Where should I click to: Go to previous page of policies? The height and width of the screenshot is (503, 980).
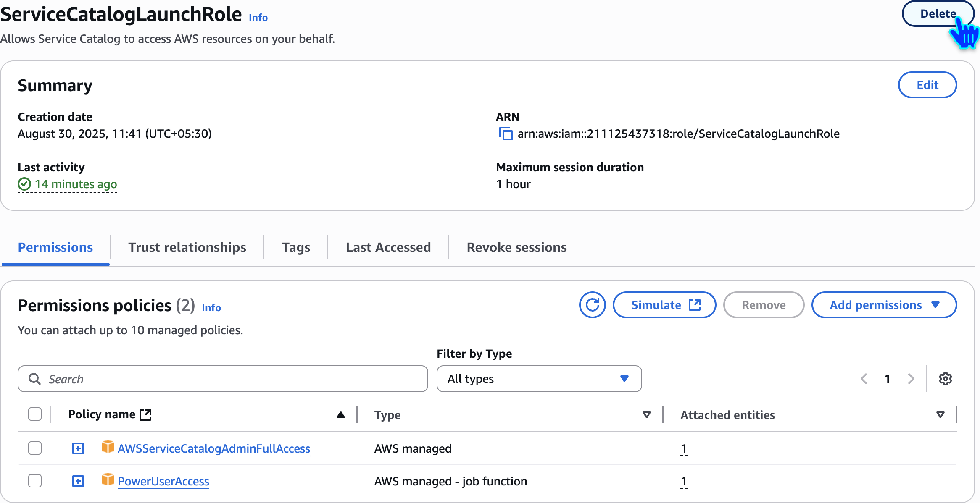click(x=864, y=379)
